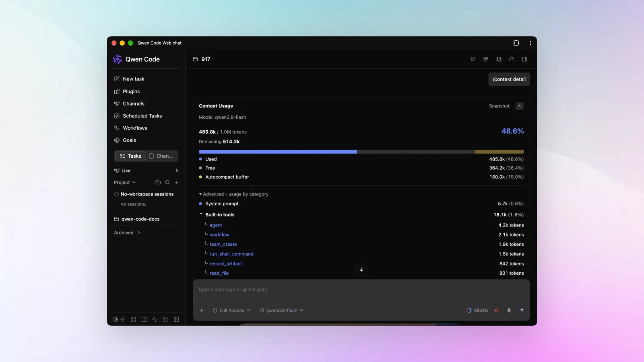Click the red voice waveform icon

coord(497,310)
